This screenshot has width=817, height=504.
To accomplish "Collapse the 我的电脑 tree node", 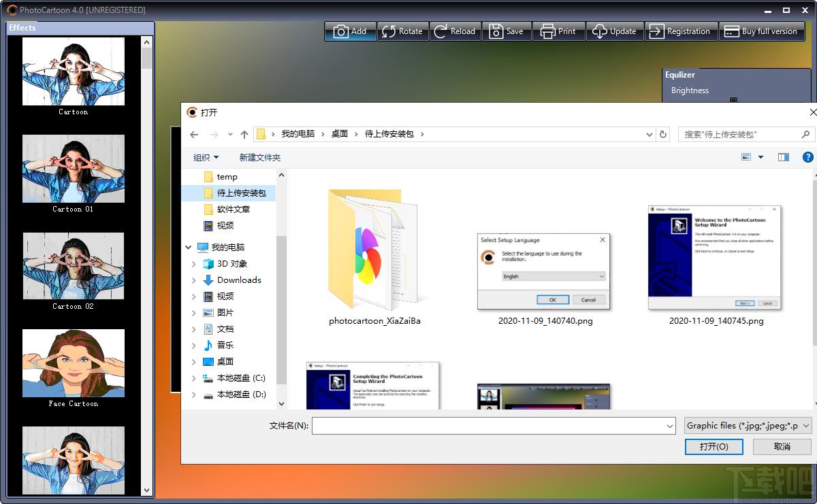I will click(x=189, y=248).
